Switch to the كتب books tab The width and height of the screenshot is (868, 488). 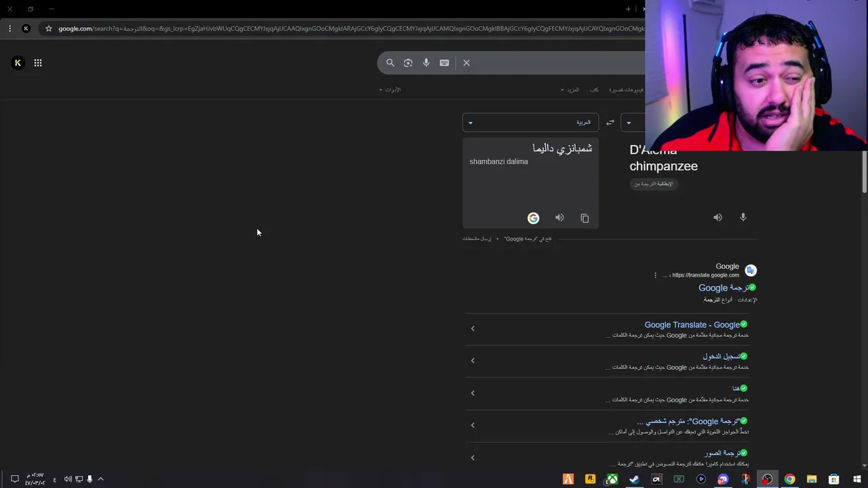pos(594,89)
